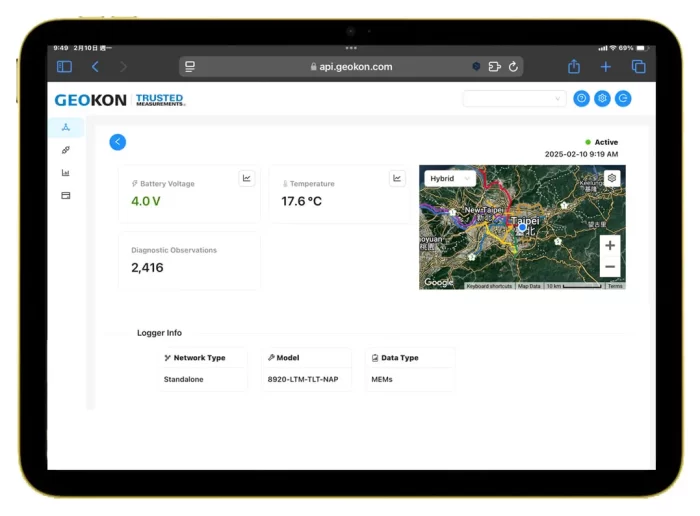
Task: Open settings gear in GEOKON header
Action: pyautogui.click(x=602, y=99)
